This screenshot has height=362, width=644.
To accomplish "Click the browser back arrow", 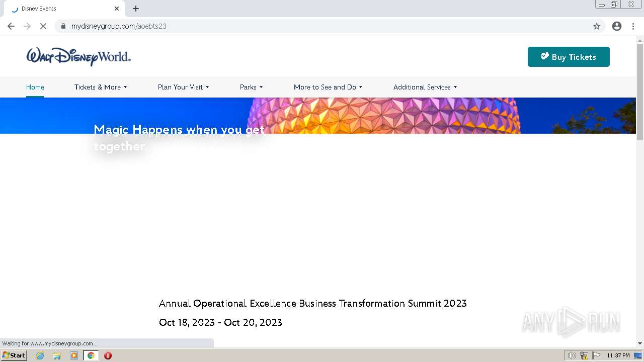I will [x=11, y=26].
